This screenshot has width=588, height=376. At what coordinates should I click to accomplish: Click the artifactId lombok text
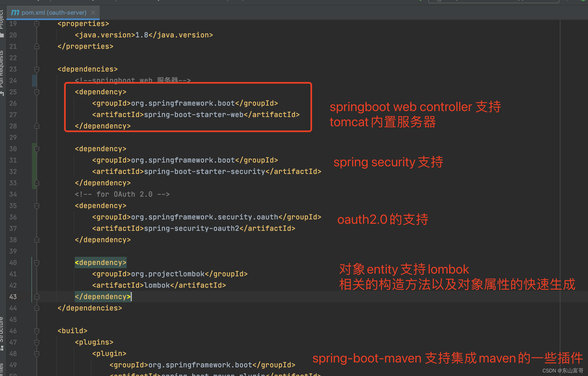click(x=157, y=286)
